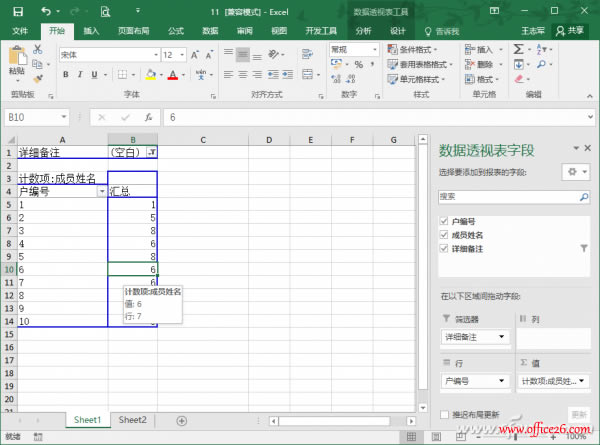
Task: Expand the 户编号 dropdown in the rows area
Action: [x=501, y=380]
